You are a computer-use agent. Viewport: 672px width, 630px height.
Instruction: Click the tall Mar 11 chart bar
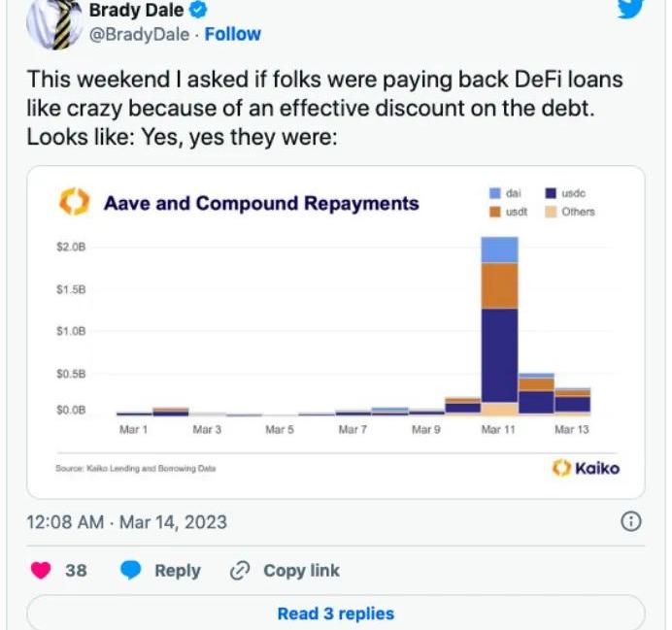pos(499,325)
